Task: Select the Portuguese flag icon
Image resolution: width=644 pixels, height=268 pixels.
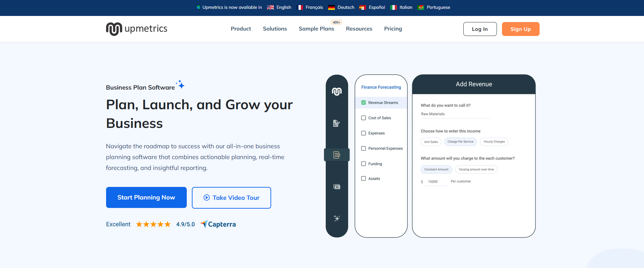Action: coord(421,7)
